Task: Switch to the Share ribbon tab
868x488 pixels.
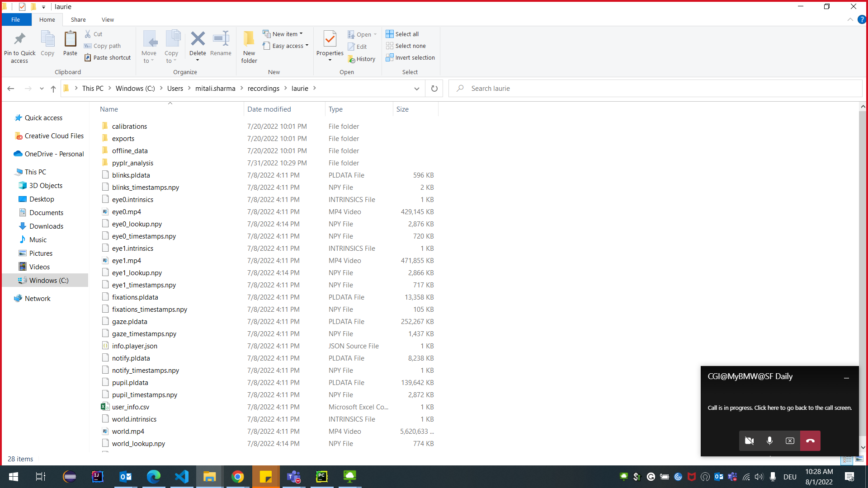Action: [78, 19]
